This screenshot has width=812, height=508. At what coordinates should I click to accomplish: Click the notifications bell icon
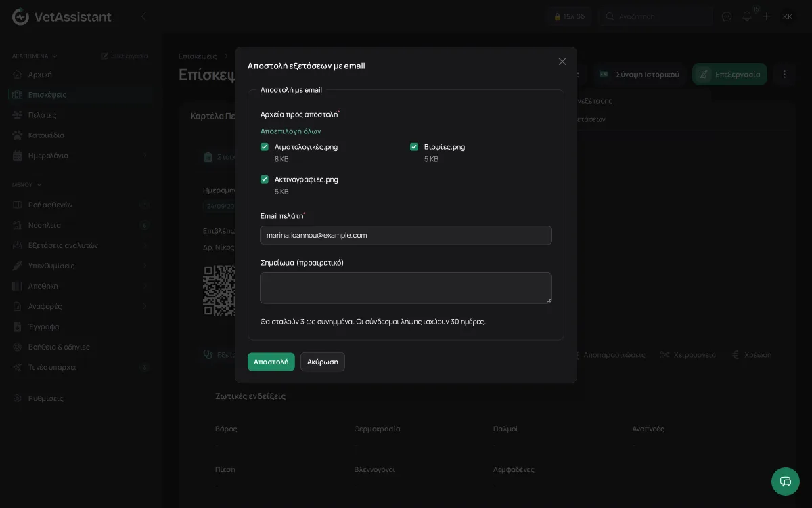point(747,16)
